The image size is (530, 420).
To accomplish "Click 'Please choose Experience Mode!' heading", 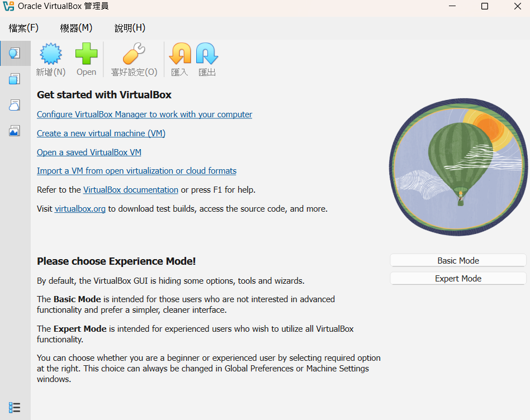I will pos(116,261).
